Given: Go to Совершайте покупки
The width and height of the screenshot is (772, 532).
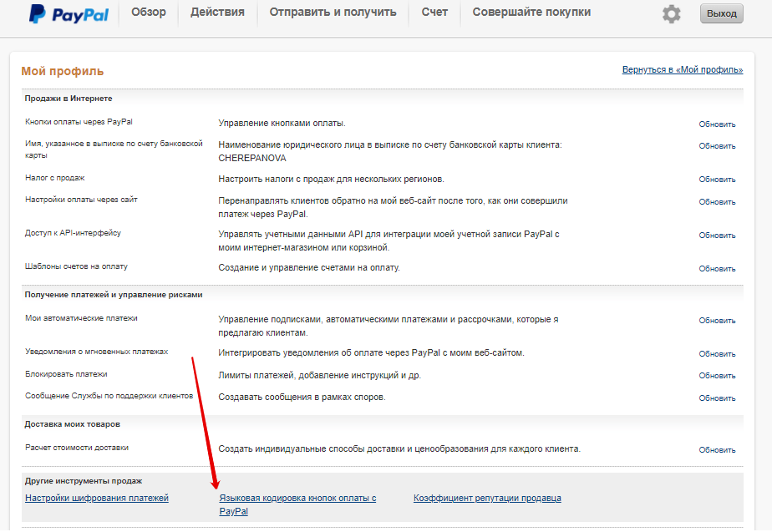Looking at the screenshot, I should click(x=531, y=13).
